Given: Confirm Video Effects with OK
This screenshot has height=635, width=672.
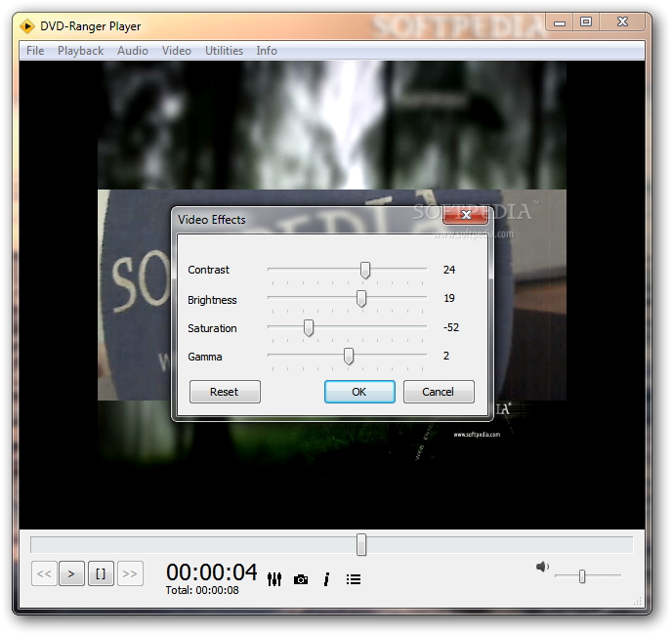Looking at the screenshot, I should pyautogui.click(x=359, y=392).
